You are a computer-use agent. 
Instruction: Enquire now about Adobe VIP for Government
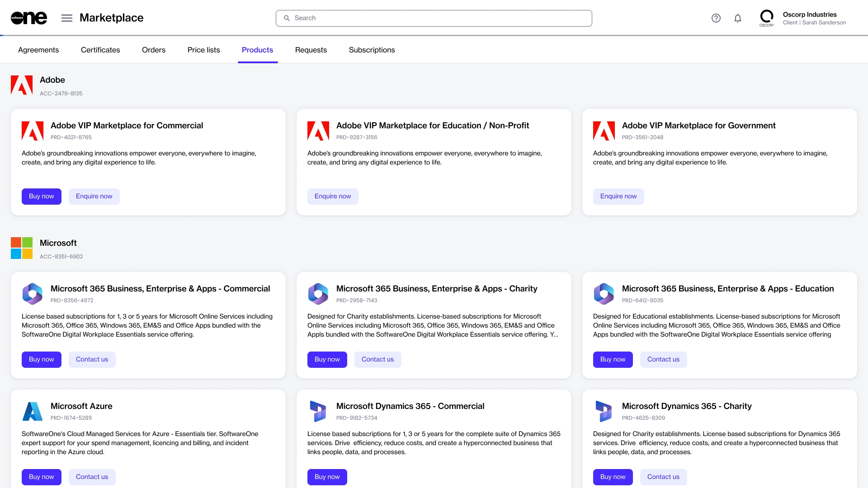point(618,197)
